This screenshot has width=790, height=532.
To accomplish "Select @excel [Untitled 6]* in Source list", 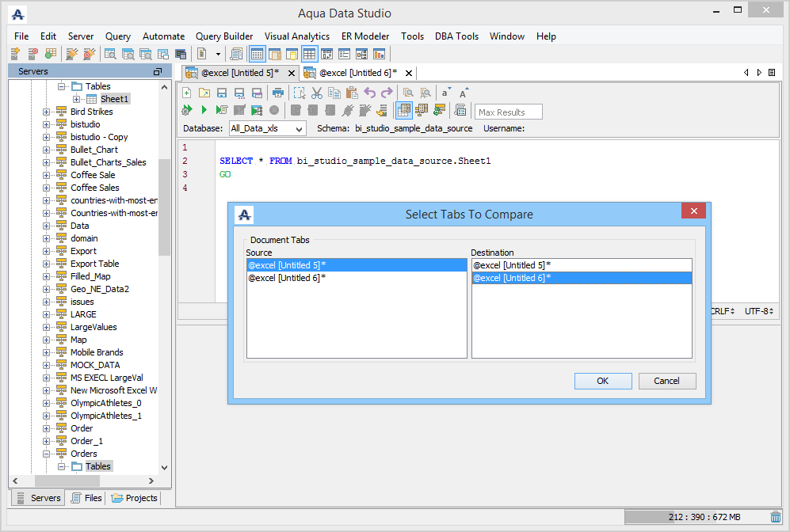I will click(x=287, y=278).
